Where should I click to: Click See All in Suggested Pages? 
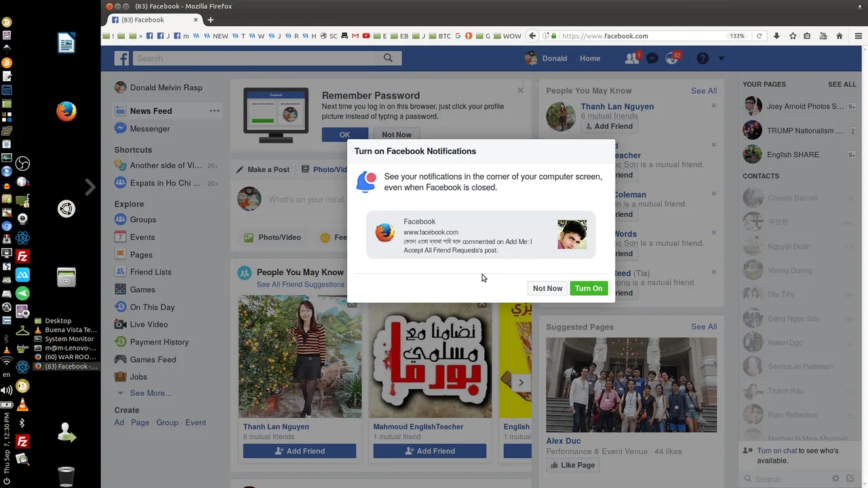coord(704,327)
